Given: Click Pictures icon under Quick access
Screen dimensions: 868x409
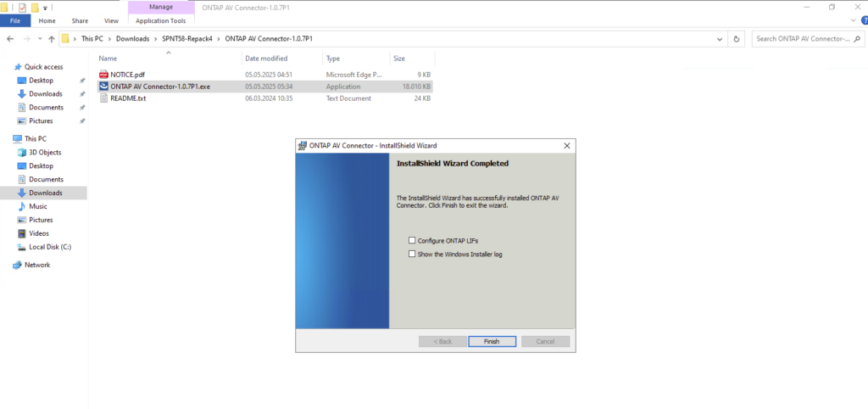Looking at the screenshot, I should [x=22, y=120].
